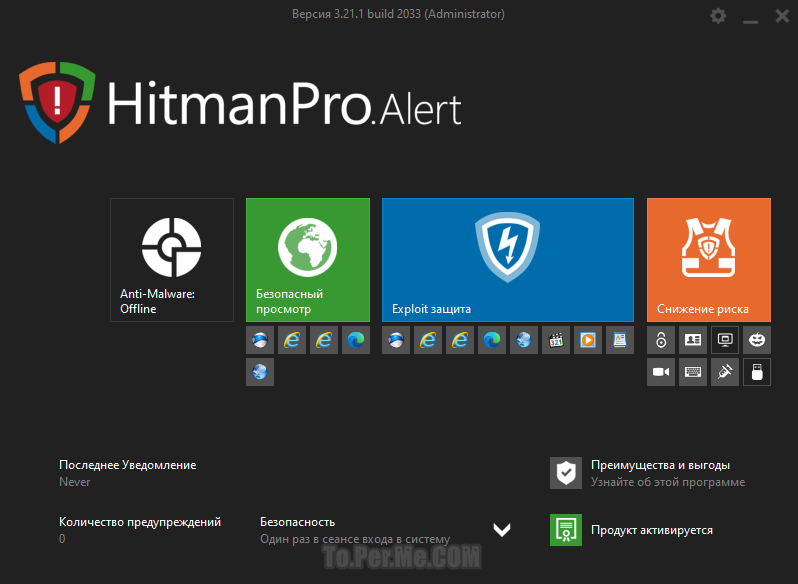The image size is (798, 584).
Task: Click globe browser icon below Безопасный просмотр row
Action: coord(260,372)
